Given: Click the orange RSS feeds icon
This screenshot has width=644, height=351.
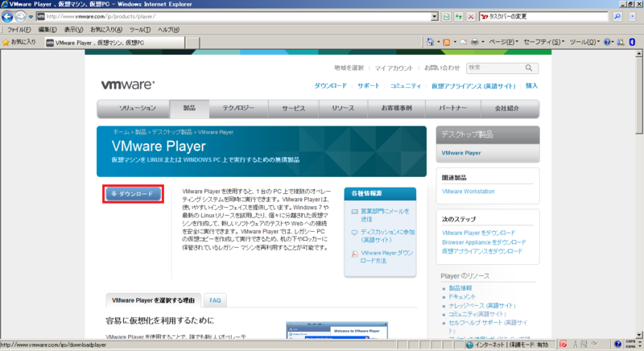Looking at the screenshot, I should (x=447, y=42).
